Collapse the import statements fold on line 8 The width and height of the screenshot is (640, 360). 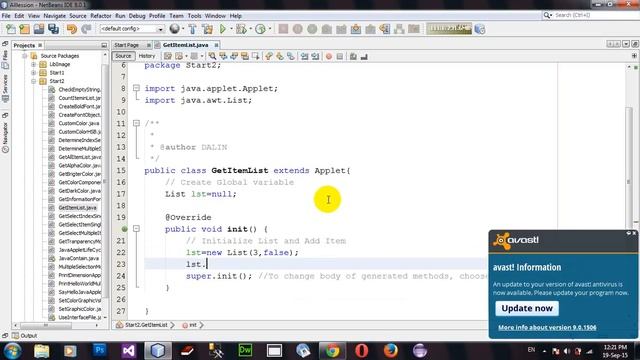(136, 88)
